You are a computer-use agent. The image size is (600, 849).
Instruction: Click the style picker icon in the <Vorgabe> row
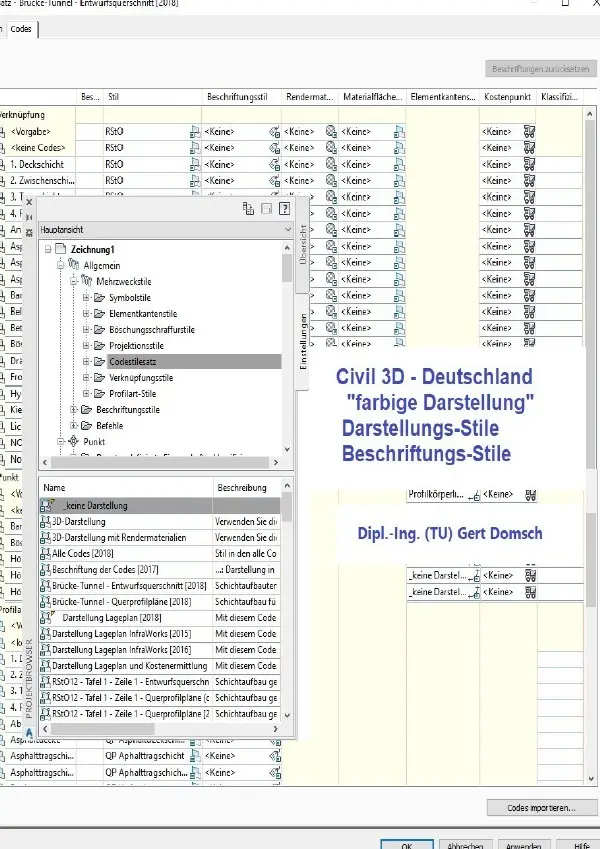[x=195, y=132]
